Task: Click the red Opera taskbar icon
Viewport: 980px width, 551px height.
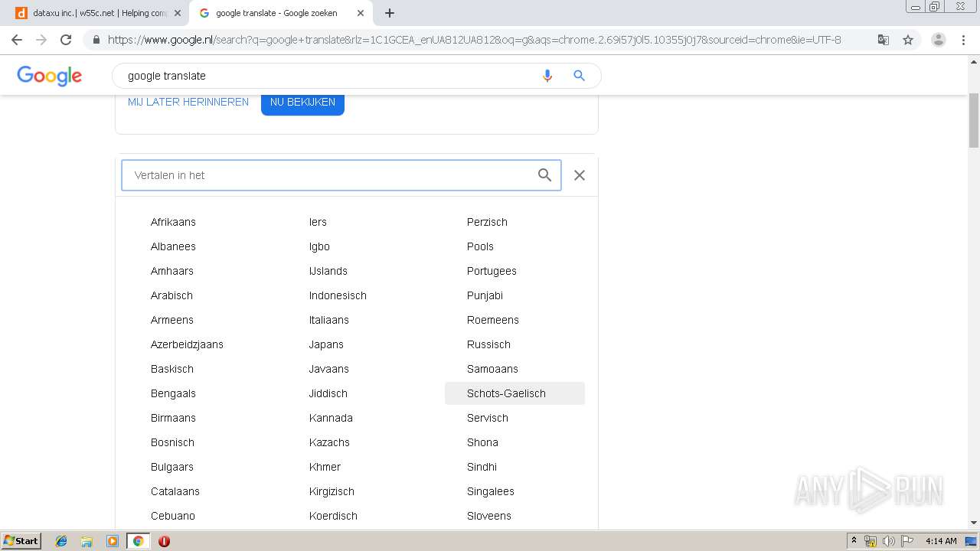Action: [x=164, y=541]
